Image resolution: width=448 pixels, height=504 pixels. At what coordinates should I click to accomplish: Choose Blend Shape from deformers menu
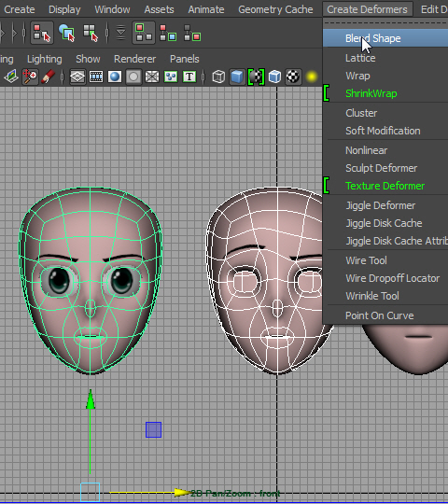pos(385,38)
